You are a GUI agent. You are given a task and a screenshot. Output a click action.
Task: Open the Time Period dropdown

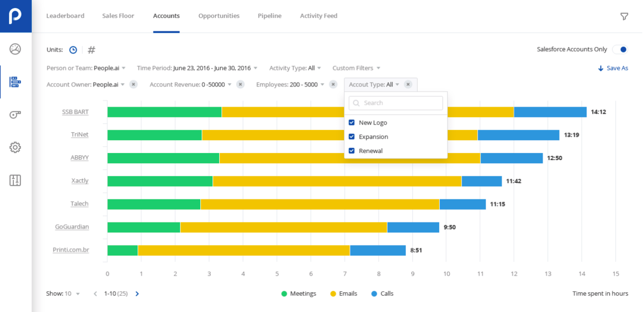point(197,68)
